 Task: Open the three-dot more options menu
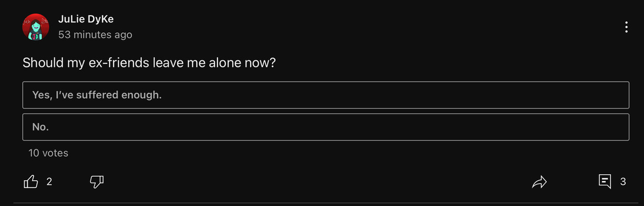coord(626,27)
